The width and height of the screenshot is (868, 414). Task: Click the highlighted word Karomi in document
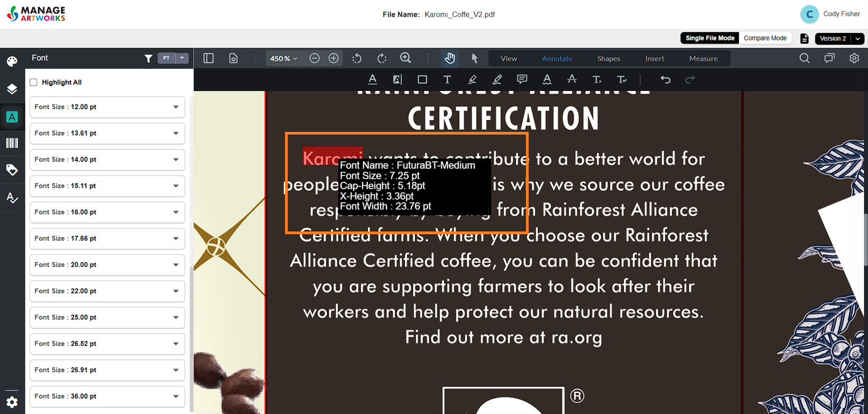pyautogui.click(x=333, y=157)
